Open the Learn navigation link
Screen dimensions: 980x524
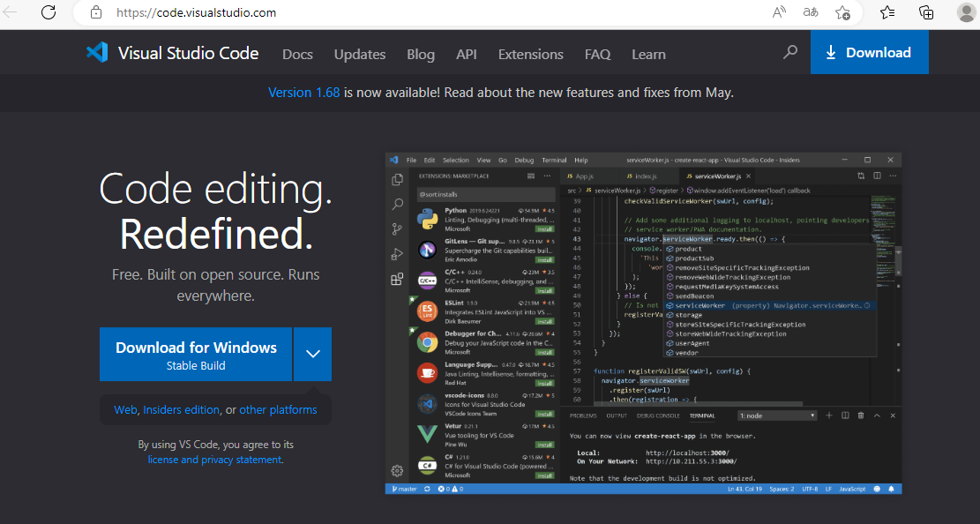pos(648,55)
